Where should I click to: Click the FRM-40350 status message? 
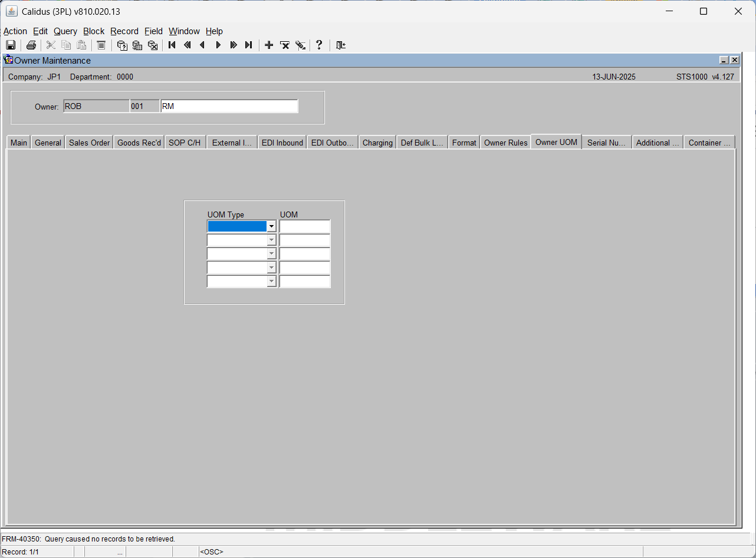[x=88, y=539]
